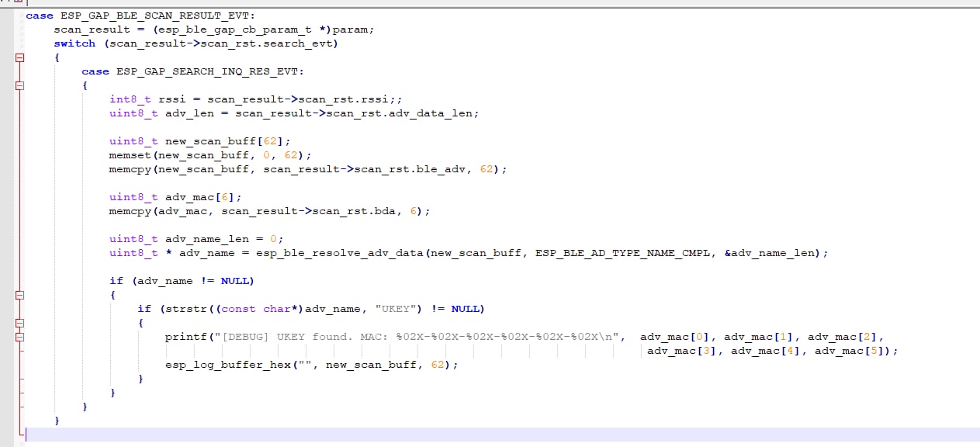Collapse the fold marker under if (adv_name != NULL)
The height and width of the screenshot is (447, 980).
point(20,295)
